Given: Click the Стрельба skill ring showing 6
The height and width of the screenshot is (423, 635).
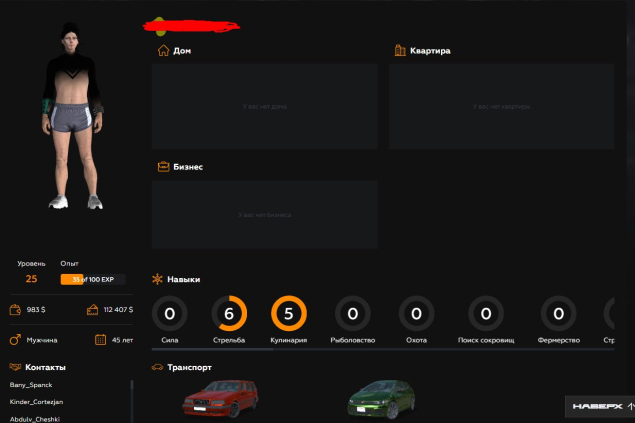Looking at the screenshot, I should (x=229, y=314).
